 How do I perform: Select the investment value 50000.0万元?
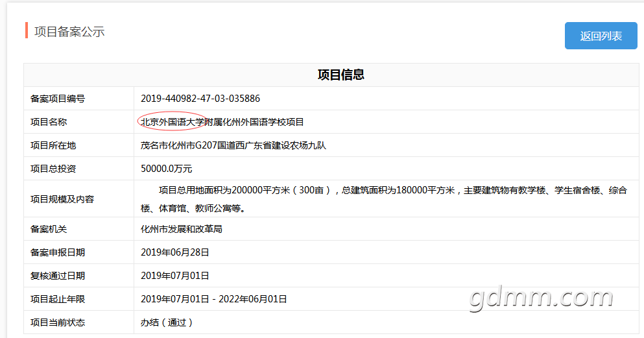pos(166,169)
